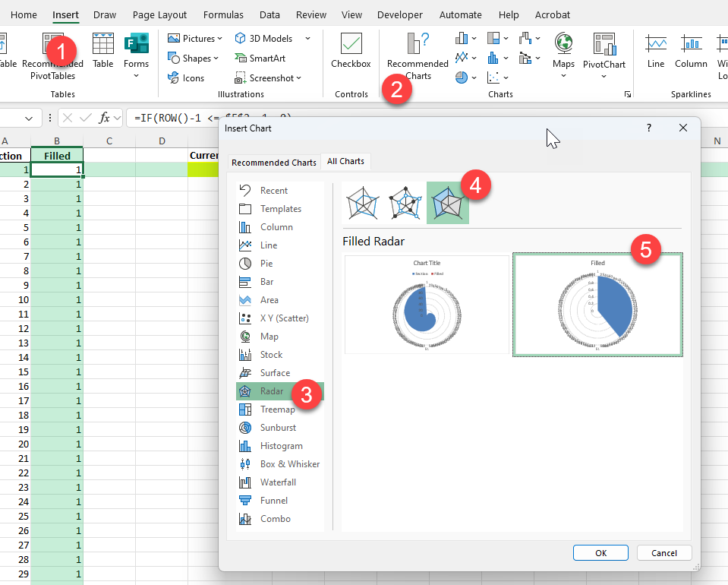
Task: Open the Insert Hierarchy Chart dropdown
Action: pos(506,39)
